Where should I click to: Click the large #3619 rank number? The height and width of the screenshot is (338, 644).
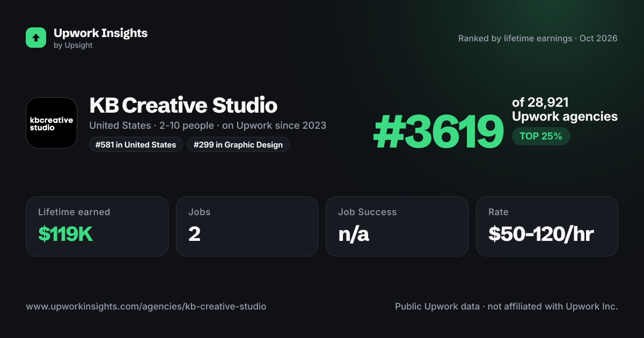(x=438, y=133)
